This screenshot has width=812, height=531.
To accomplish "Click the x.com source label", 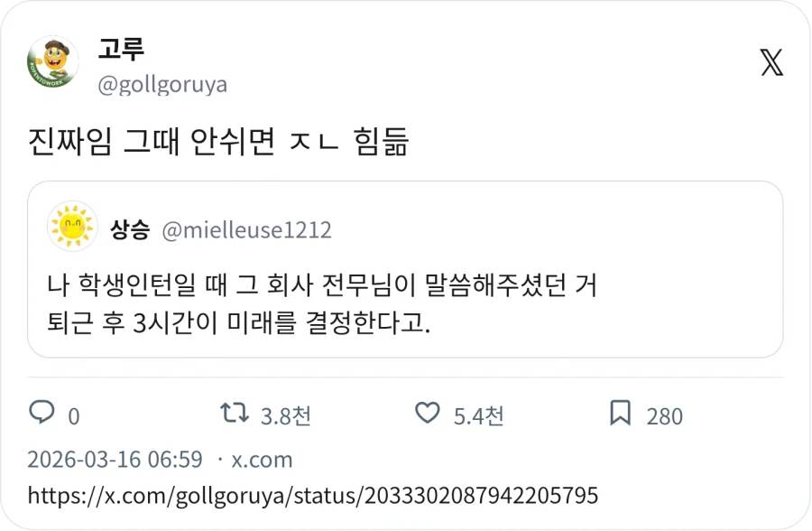I will point(262,460).
